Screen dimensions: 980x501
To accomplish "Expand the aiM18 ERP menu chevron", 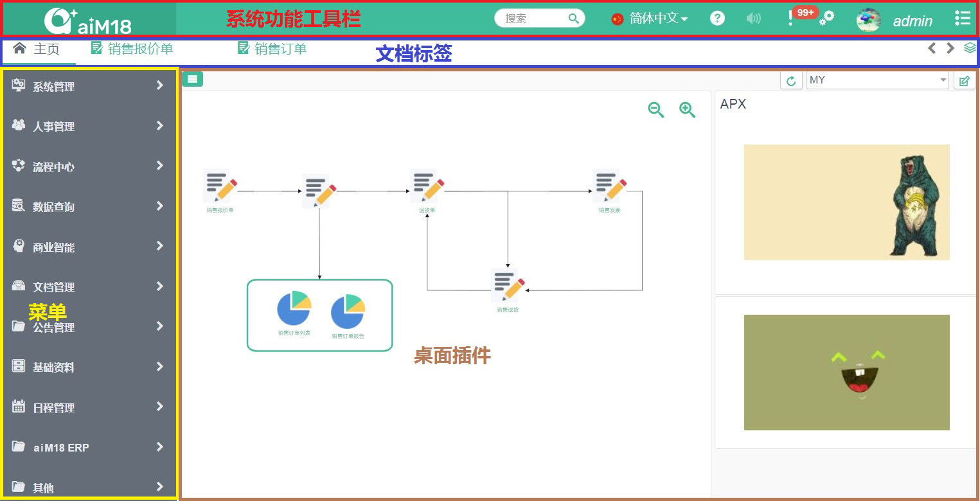I will pos(160,446).
